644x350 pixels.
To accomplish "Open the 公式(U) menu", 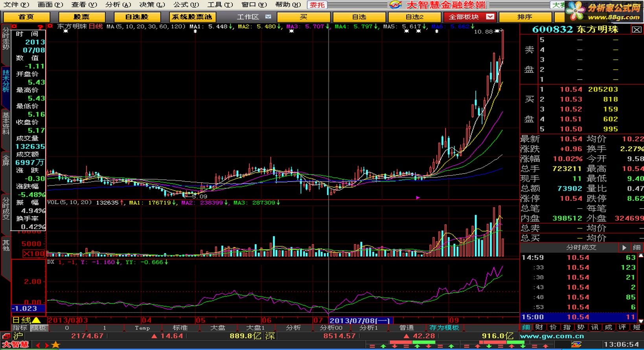I will click(186, 5).
